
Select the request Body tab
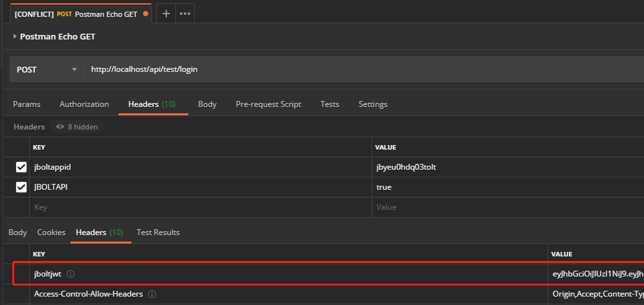pyautogui.click(x=207, y=104)
